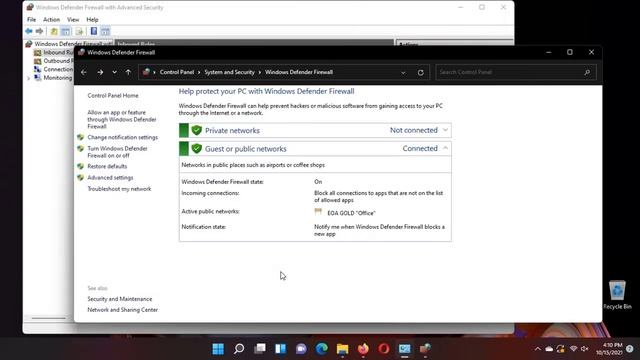Open Allow an app or feature link

click(122, 120)
